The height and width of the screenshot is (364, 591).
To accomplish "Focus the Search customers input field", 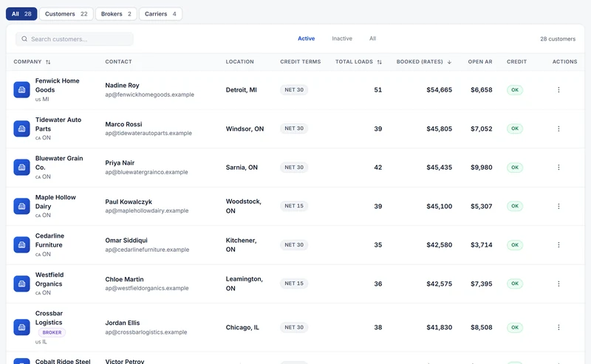I will point(75,39).
